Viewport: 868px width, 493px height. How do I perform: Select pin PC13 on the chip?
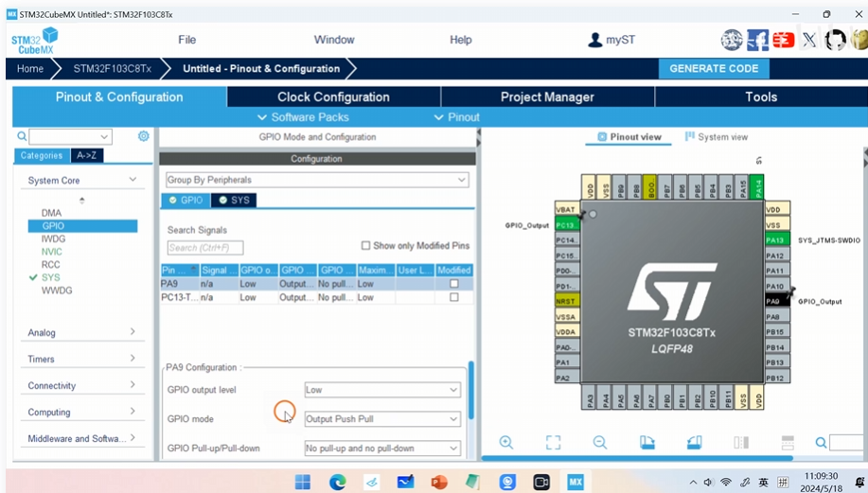click(567, 225)
